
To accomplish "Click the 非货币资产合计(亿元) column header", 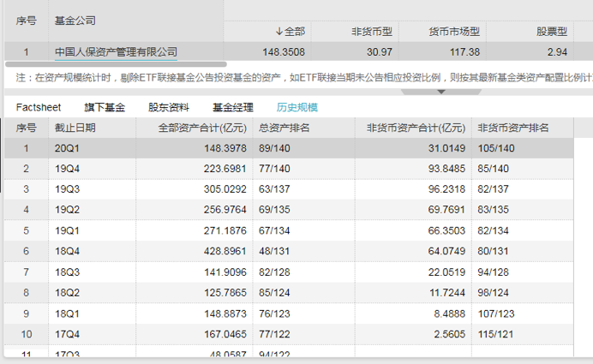I will (x=416, y=128).
